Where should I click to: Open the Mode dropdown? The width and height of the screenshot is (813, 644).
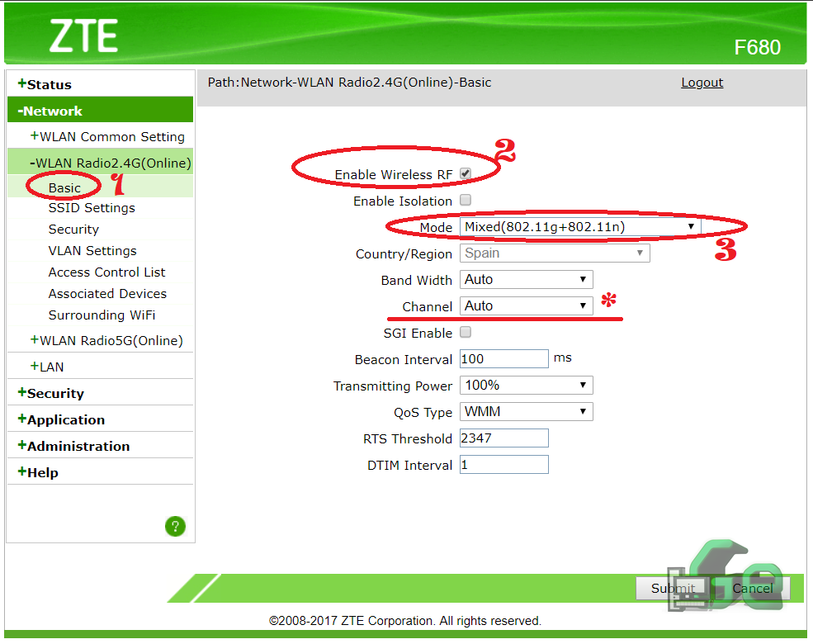tap(580, 226)
